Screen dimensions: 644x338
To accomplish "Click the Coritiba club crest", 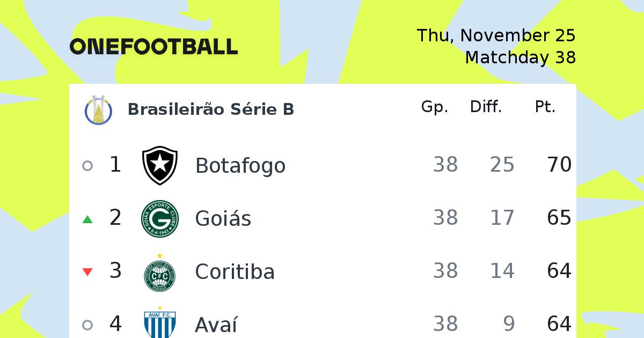I will [x=160, y=272].
